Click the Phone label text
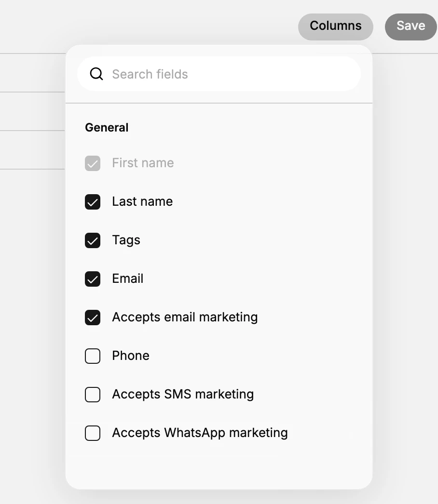The height and width of the screenshot is (504, 438). coord(131,356)
